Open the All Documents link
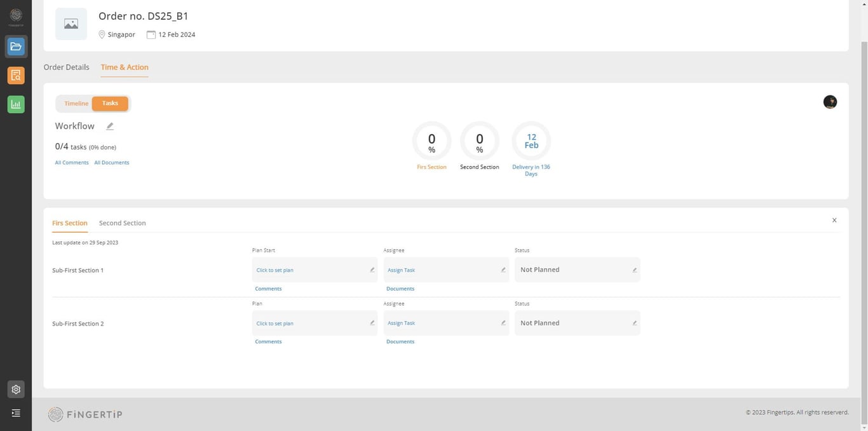The height and width of the screenshot is (431, 868). point(112,162)
